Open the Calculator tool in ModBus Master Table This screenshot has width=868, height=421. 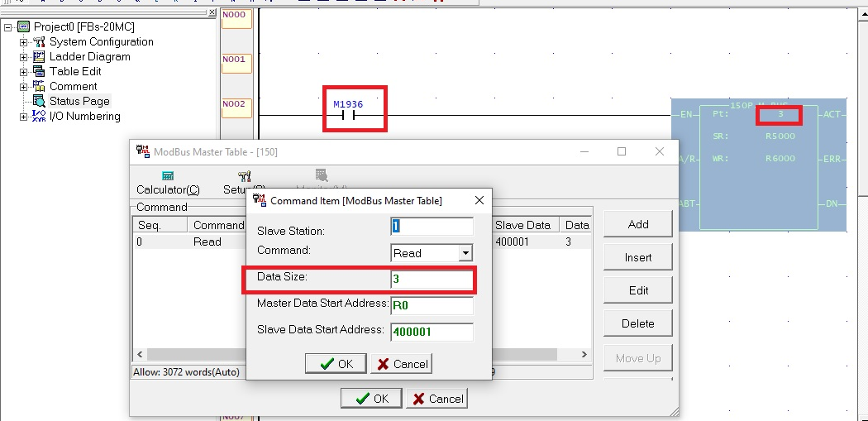(168, 176)
